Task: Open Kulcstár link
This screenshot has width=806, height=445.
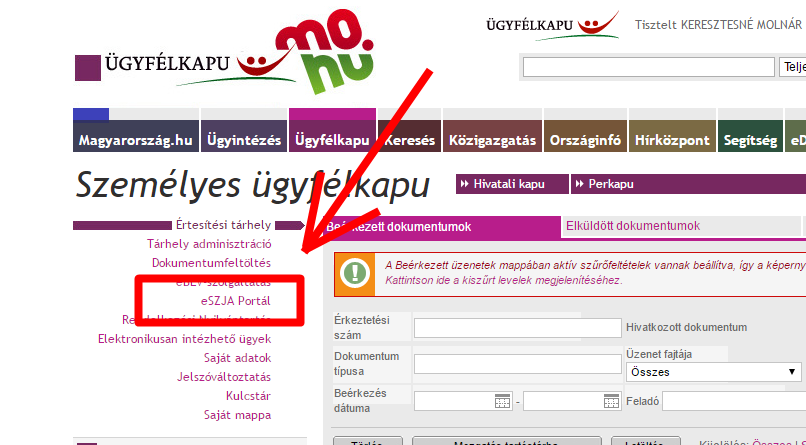Action: click(x=248, y=396)
